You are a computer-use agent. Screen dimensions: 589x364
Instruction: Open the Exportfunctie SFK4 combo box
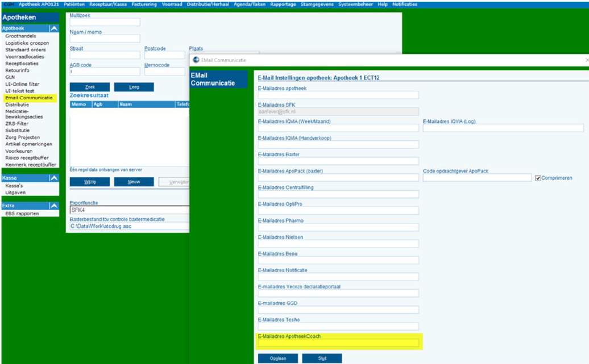pos(130,210)
